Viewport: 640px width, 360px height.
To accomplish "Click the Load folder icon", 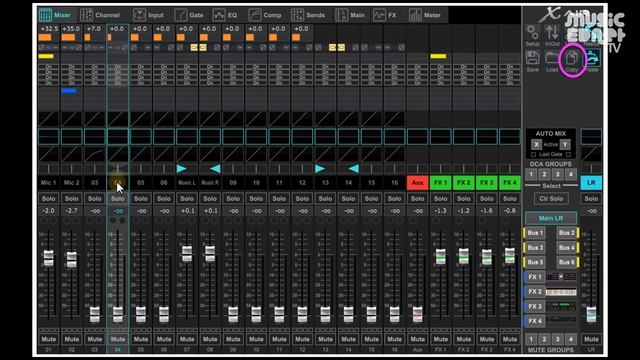I will click(552, 58).
